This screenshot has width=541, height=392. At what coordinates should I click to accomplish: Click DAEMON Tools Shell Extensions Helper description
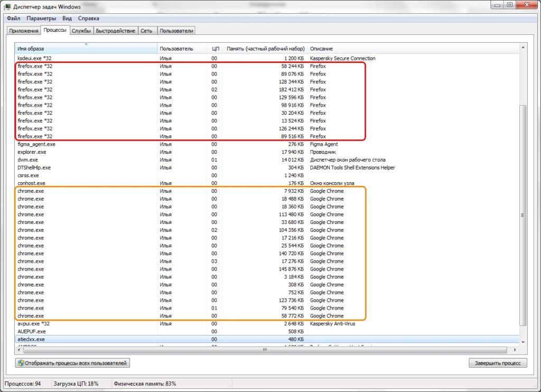coord(352,167)
